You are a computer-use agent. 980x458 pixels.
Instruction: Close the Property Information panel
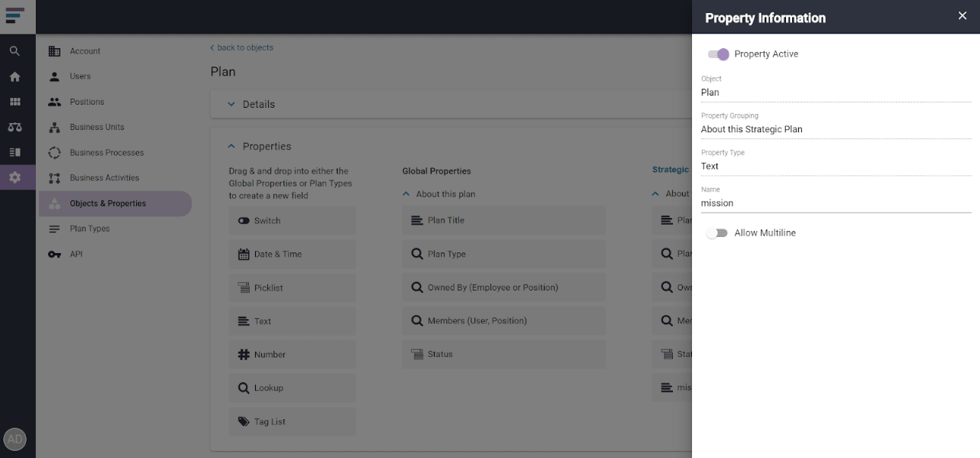[x=962, y=16]
